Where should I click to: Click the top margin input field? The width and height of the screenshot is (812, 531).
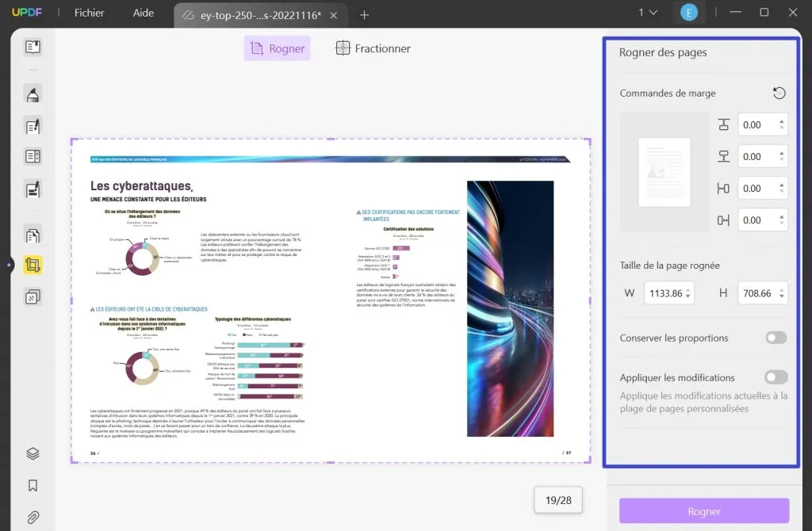[763, 124]
